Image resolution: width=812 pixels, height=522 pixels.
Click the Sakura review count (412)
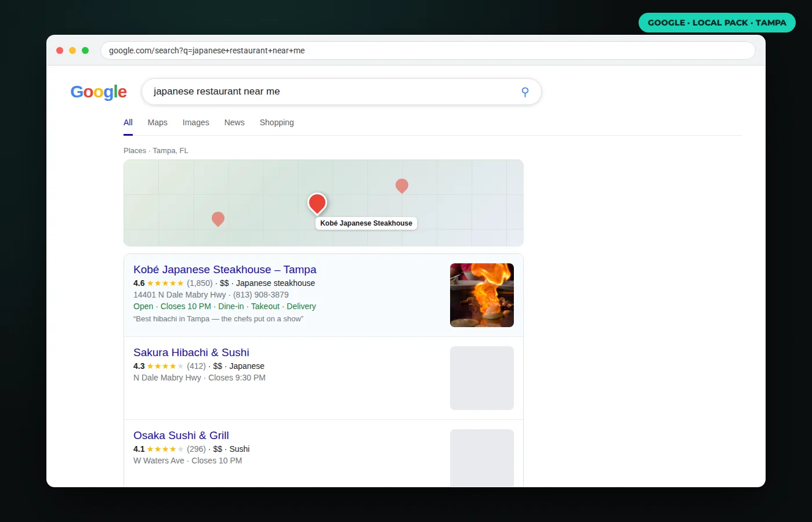196,366
